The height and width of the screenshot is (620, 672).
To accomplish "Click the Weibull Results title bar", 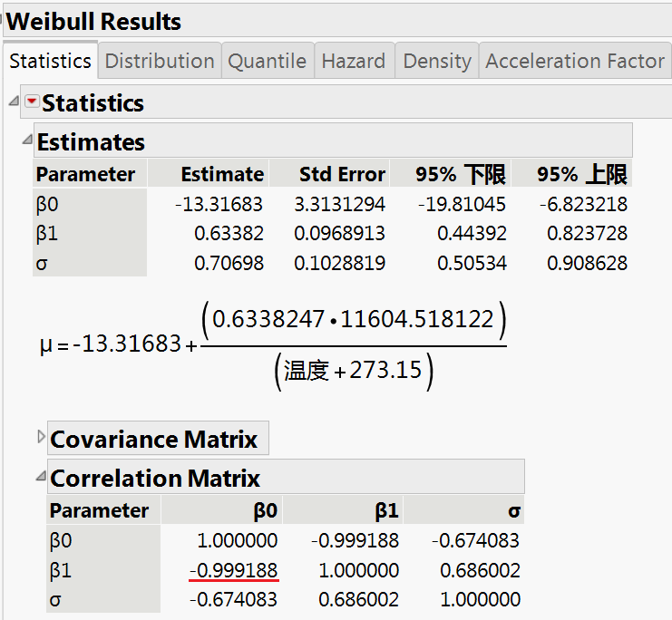I will 94,21.
